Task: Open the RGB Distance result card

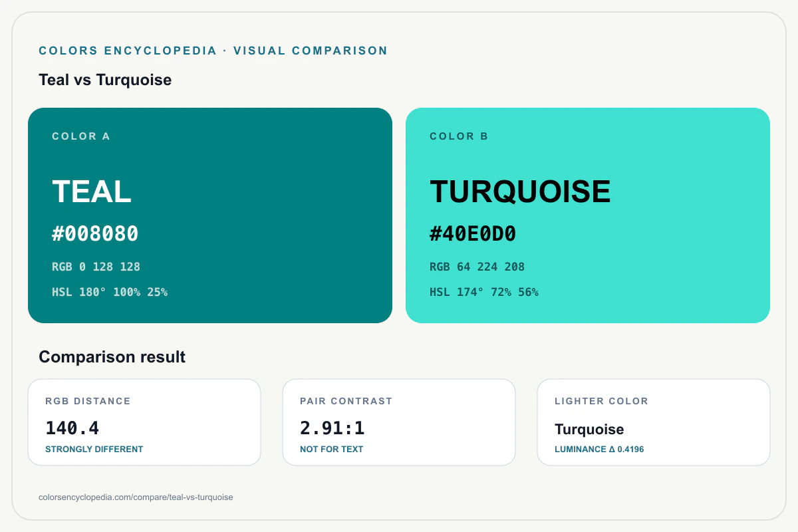Action: pos(144,422)
